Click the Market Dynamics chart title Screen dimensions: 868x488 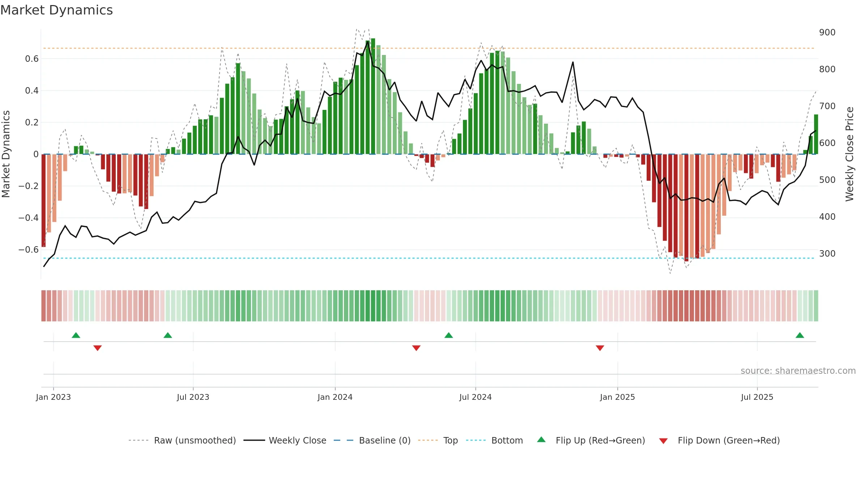point(56,10)
